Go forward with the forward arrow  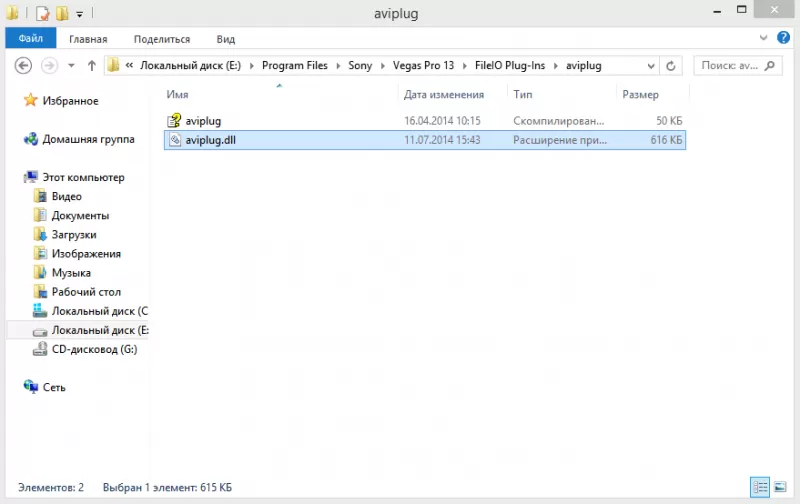(x=49, y=66)
